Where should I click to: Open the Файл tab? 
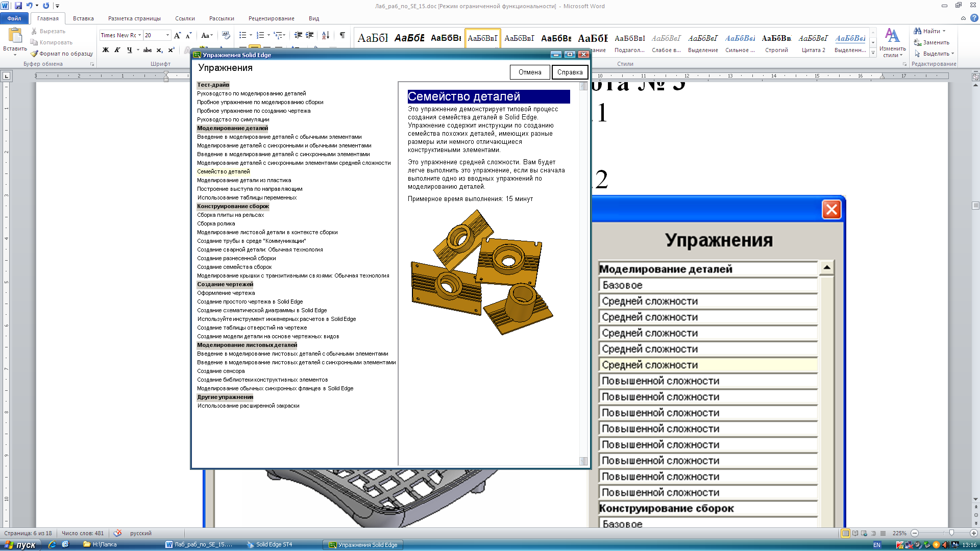click(x=14, y=18)
